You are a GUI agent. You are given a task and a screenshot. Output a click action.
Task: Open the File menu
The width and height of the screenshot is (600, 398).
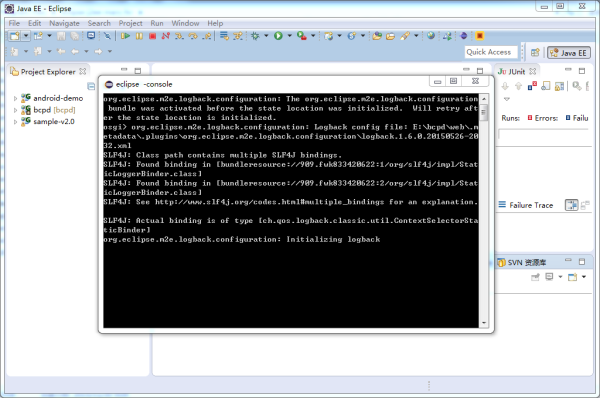click(14, 23)
